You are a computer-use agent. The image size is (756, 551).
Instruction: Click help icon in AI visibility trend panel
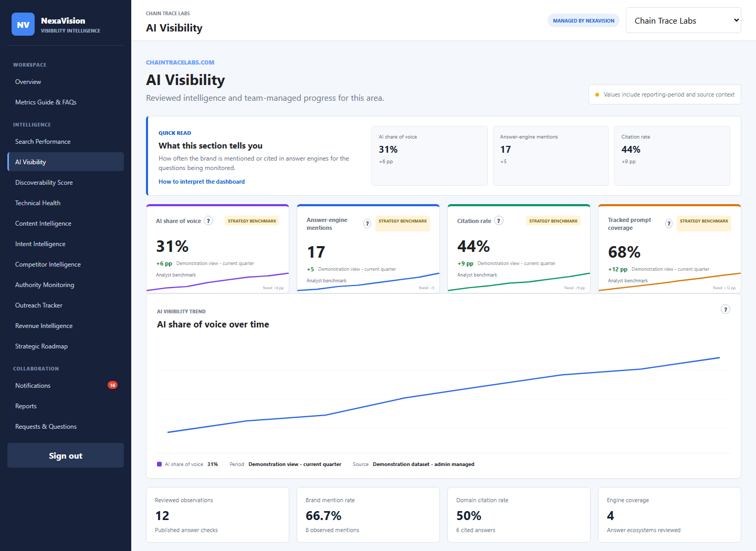pos(726,310)
